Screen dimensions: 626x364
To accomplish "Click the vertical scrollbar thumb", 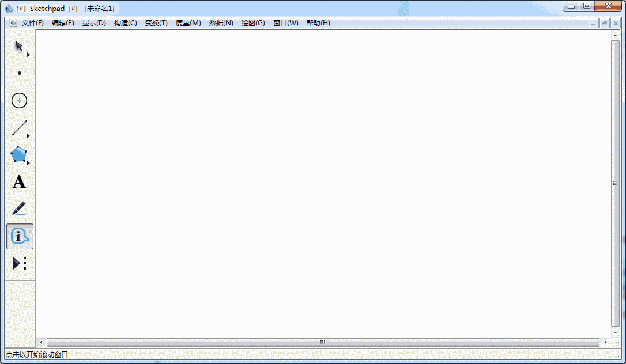I will 615,183.
